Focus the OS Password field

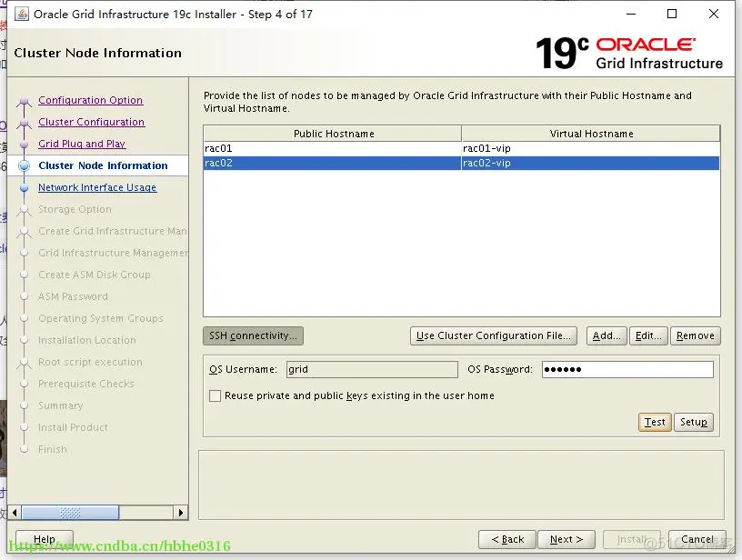(627, 369)
